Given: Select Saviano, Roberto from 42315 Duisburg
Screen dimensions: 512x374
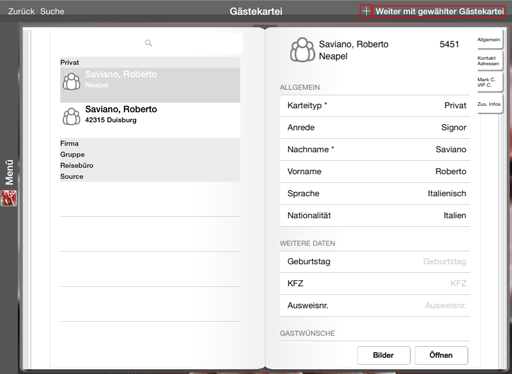Looking at the screenshot, I should (x=150, y=120).
